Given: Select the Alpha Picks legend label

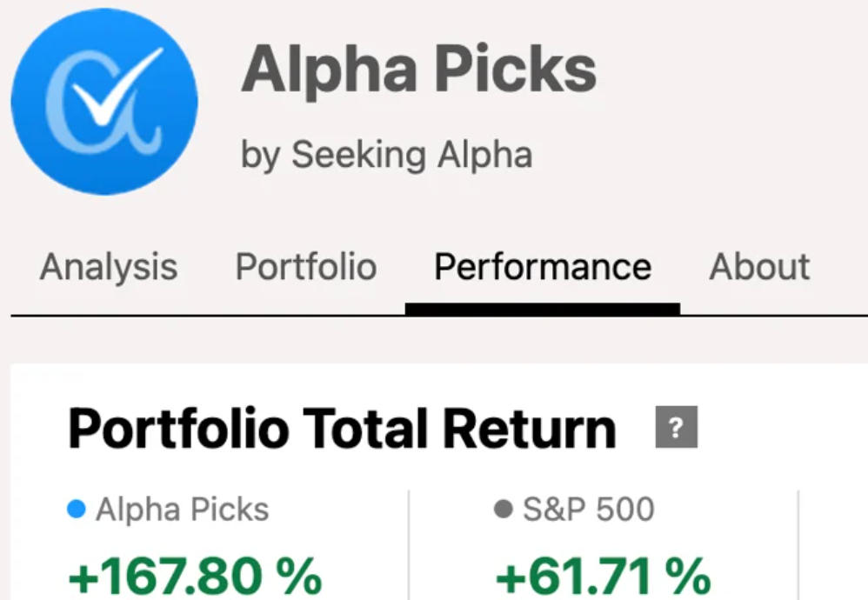Looking at the screenshot, I should pyautogui.click(x=182, y=510).
